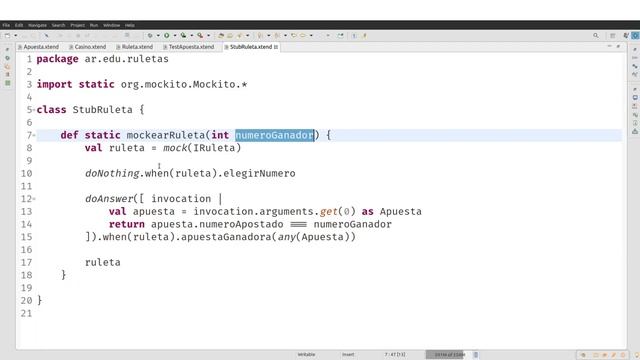Click the heap memory usage indicator
The height and width of the screenshot is (360, 640).
448,355
